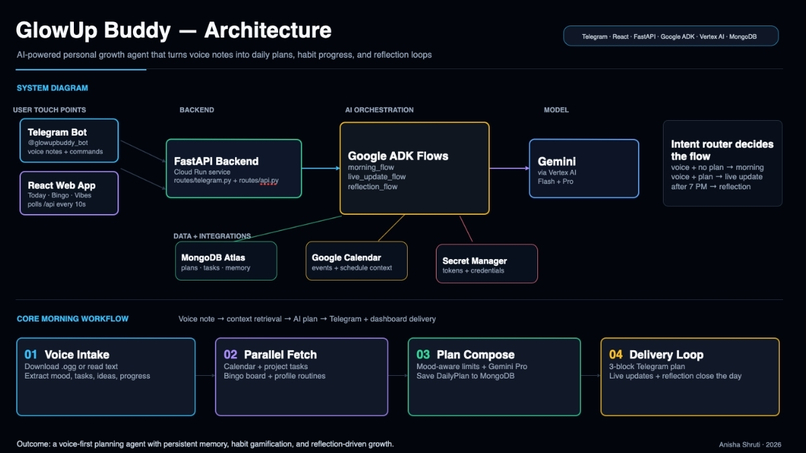Click the 01 Voice Intake step
The image size is (806, 453).
pos(106,376)
